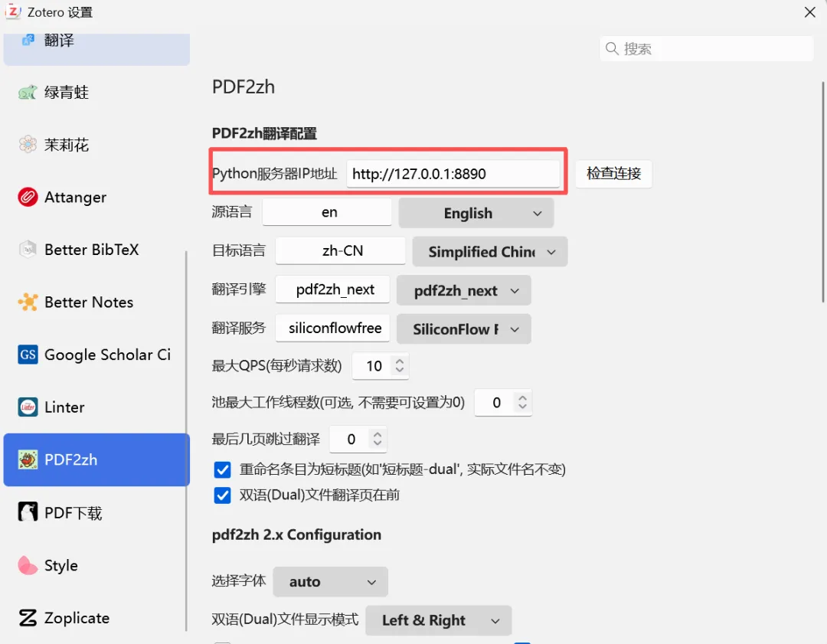Decrease pool max worker threads value
The width and height of the screenshot is (827, 644).
click(x=523, y=407)
